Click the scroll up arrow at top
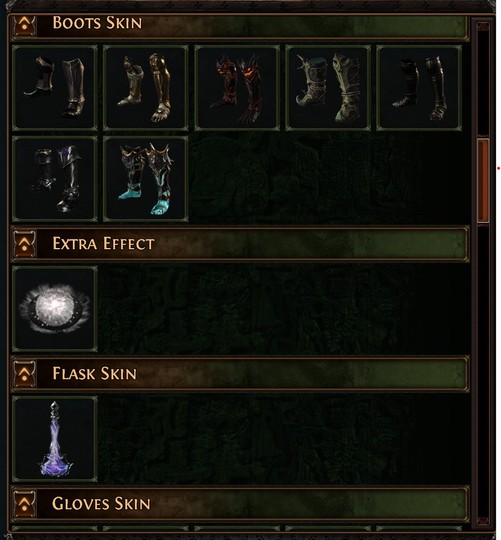The width and height of the screenshot is (501, 540). (x=483, y=26)
